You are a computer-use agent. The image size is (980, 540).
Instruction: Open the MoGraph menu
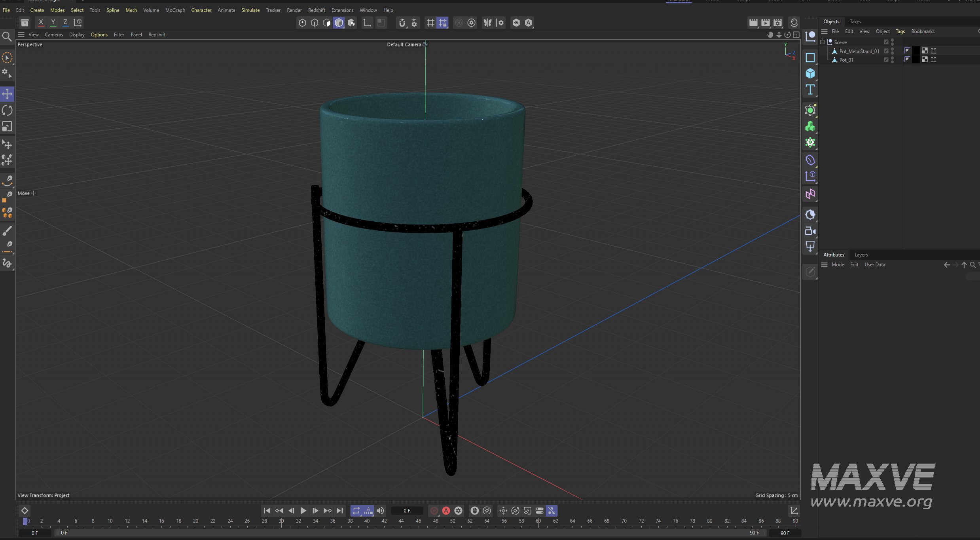[175, 10]
